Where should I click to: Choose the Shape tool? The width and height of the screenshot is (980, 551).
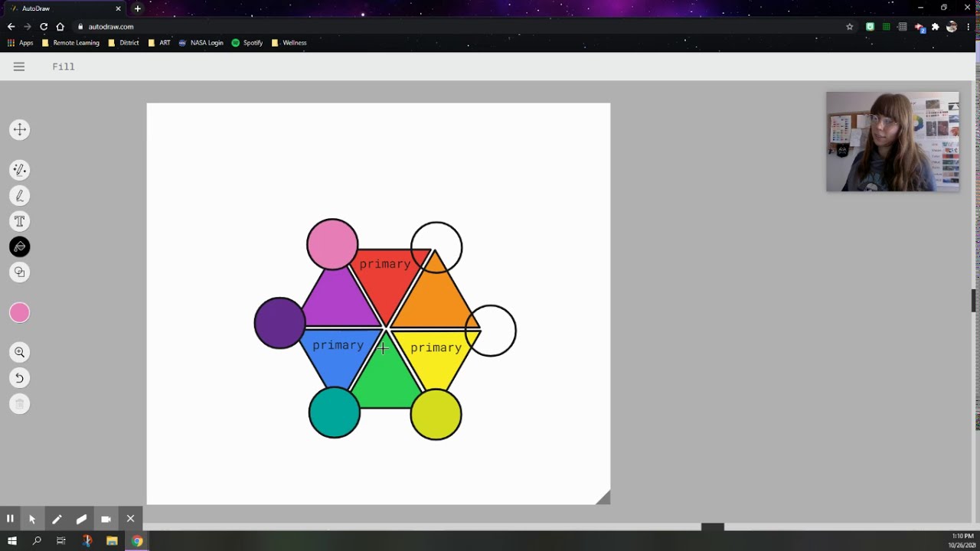20,272
